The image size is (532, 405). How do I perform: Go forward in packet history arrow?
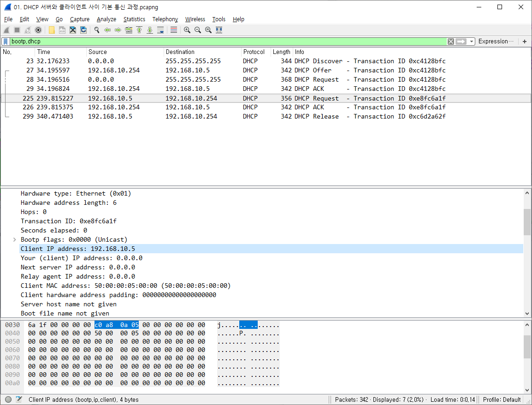[118, 30]
